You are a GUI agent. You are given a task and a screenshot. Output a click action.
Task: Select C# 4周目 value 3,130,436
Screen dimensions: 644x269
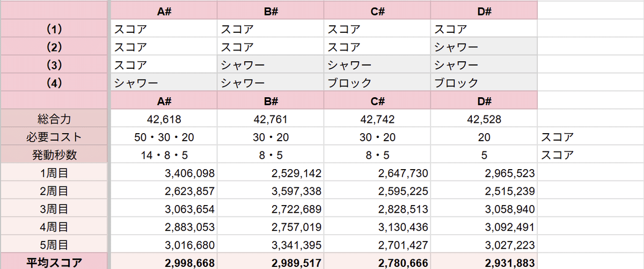coord(377,227)
